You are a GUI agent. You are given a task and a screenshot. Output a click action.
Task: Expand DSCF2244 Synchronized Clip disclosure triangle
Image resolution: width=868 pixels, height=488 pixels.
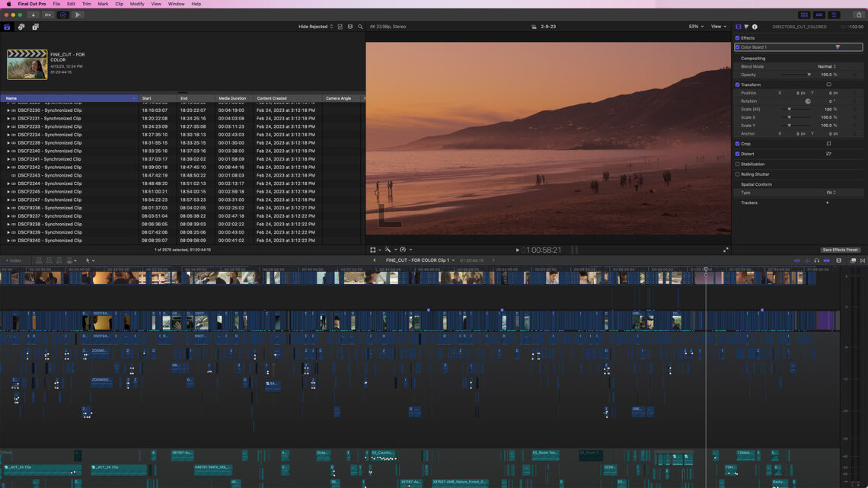coord(8,183)
